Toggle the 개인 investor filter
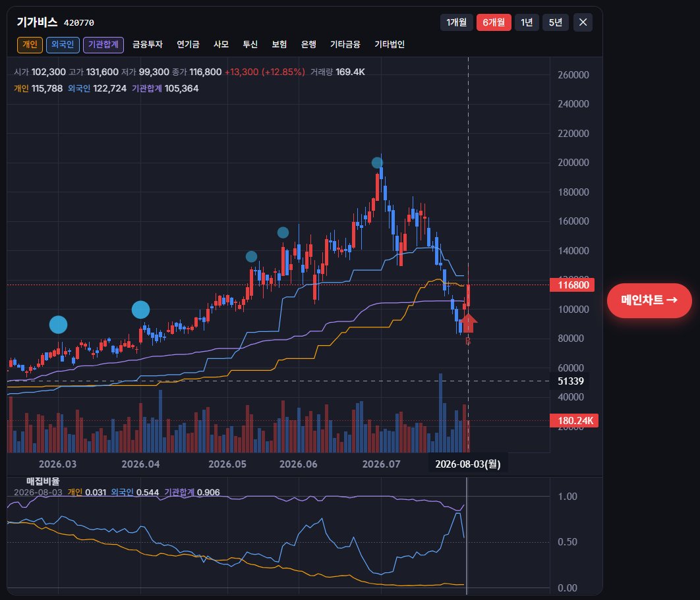700x600 pixels. 30,45
